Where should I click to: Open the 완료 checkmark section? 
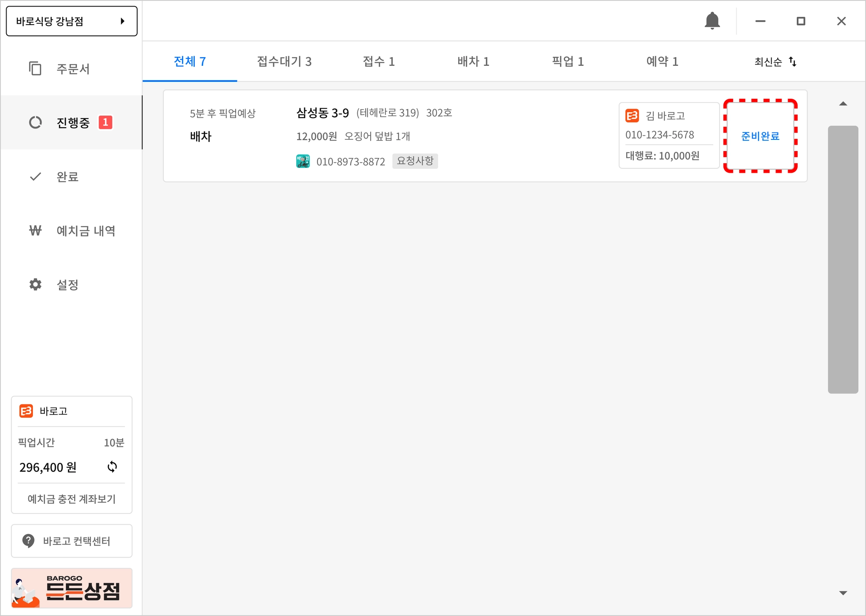[36, 177]
